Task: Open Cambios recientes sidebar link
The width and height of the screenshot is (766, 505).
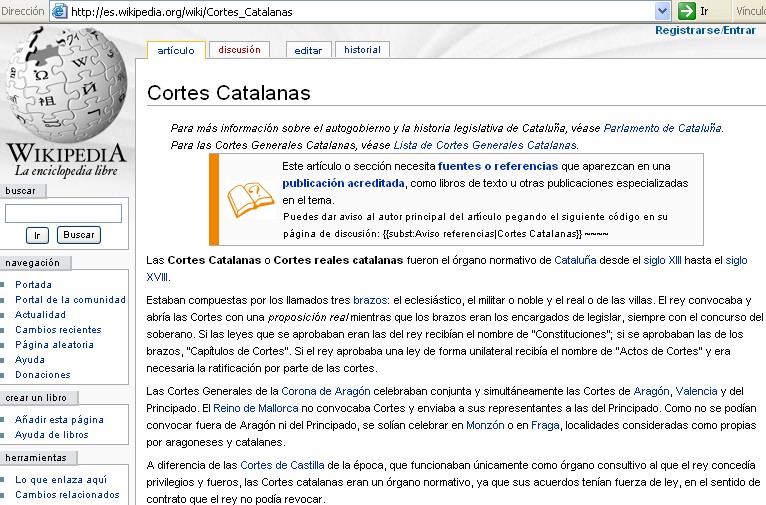Action: pyautogui.click(x=57, y=329)
